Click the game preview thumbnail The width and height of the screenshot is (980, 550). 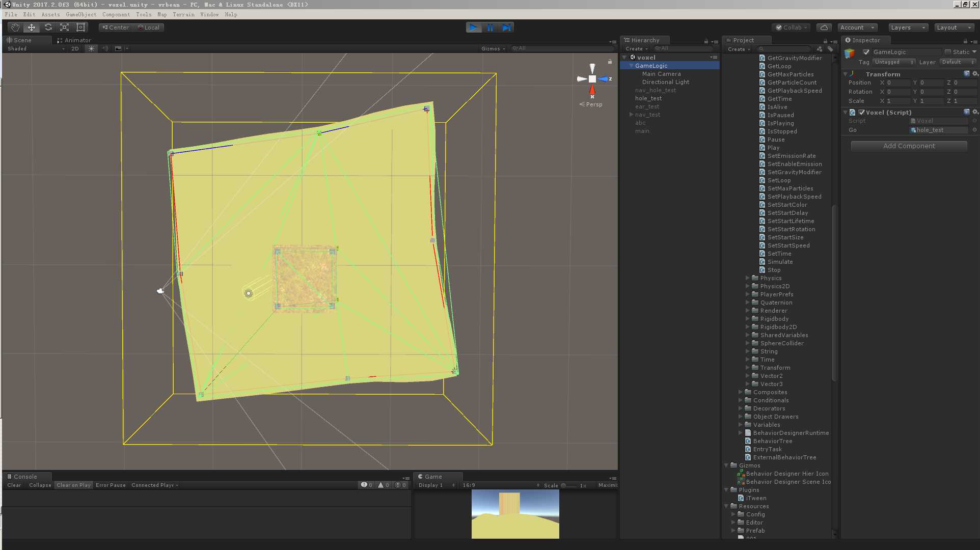(x=515, y=514)
